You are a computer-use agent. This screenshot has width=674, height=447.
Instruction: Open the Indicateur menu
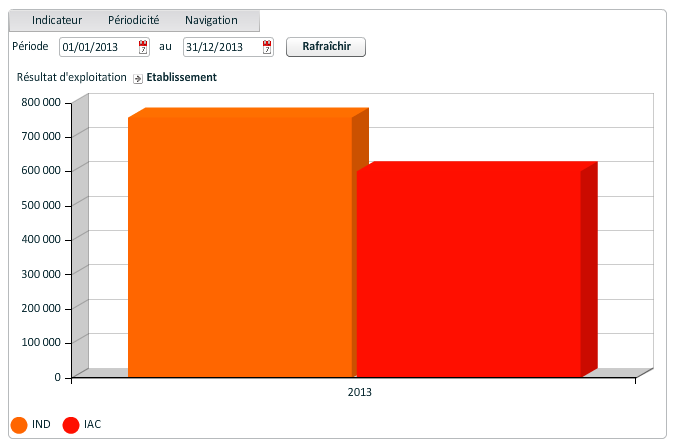(57, 20)
